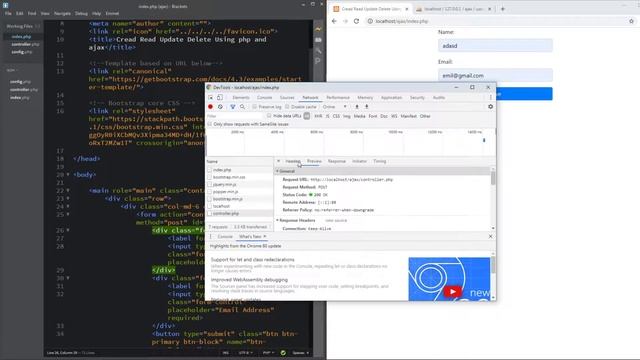Viewport: 640px width, 360px height.
Task: Close the Cread Read Update Delete browser tab
Action: coord(407,9)
